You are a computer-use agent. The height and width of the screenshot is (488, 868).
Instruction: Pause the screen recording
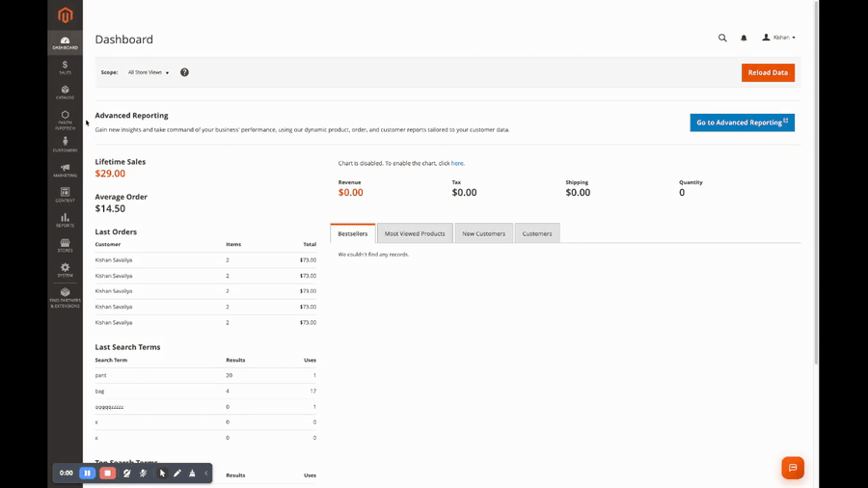pyautogui.click(x=87, y=474)
